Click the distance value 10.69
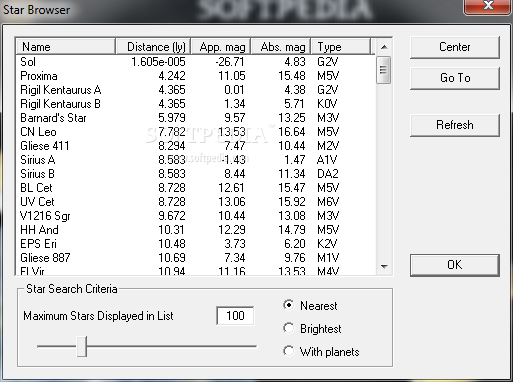This screenshot has width=513, height=382. point(172,258)
